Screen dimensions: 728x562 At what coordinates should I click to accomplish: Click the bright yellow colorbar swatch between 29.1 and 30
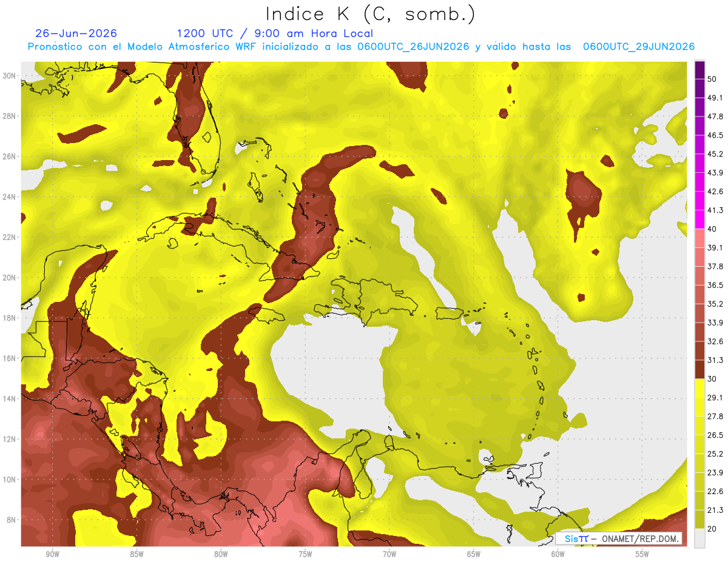(x=699, y=389)
